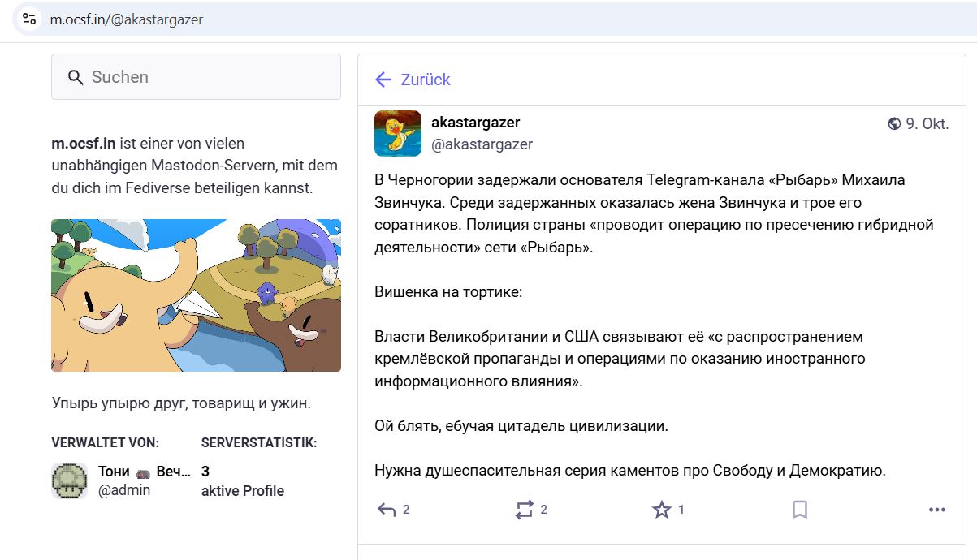Favorite the post with the star icon
The width and height of the screenshot is (977, 560).
pyautogui.click(x=662, y=510)
